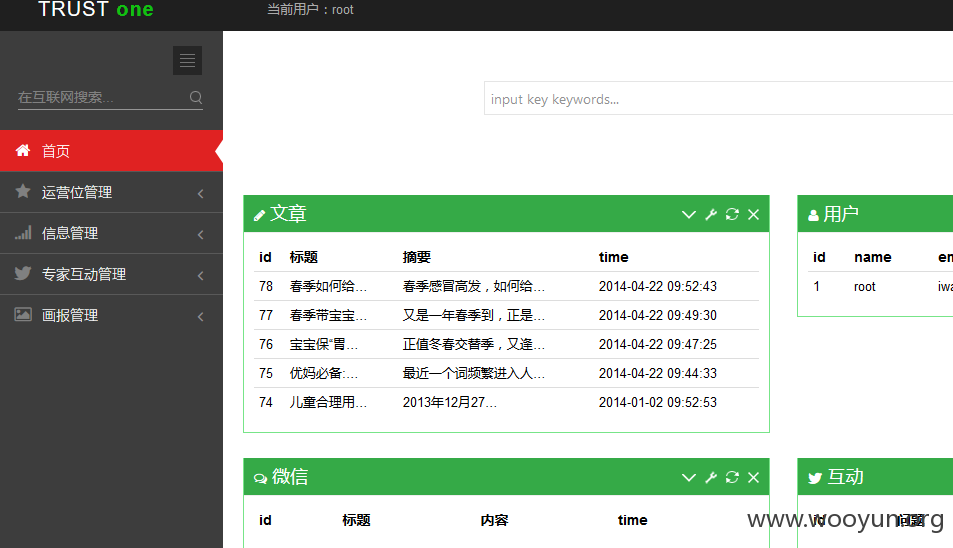Click summary 正值冬春交替季，又逢…
The image size is (953, 548).
473,344
